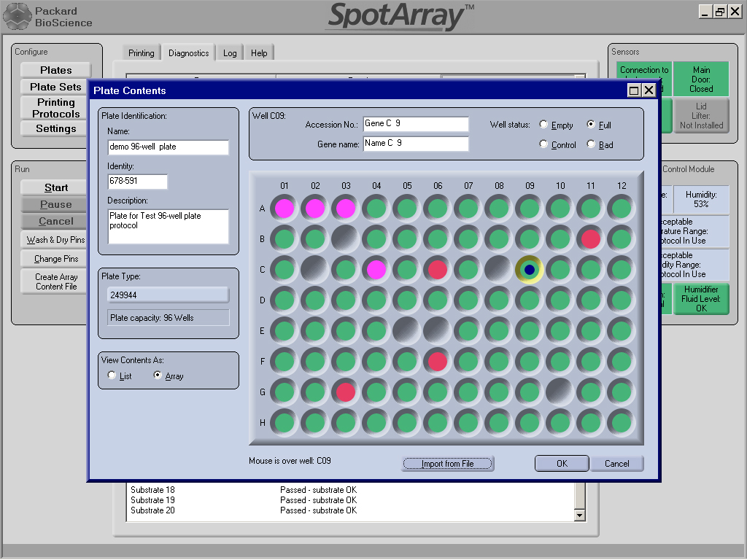747x560 pixels.
Task: Switch to the Diagnostics tab
Action: (x=189, y=52)
